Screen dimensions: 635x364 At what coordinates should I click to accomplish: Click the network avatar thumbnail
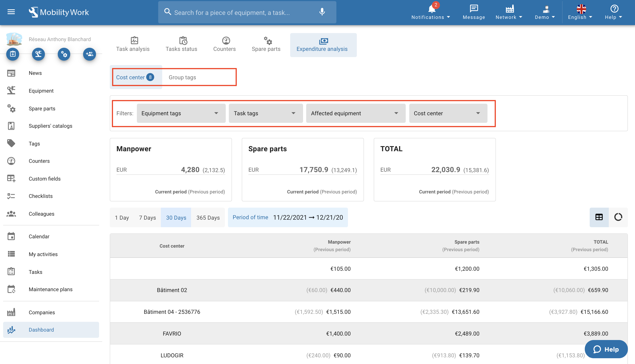coord(14,39)
